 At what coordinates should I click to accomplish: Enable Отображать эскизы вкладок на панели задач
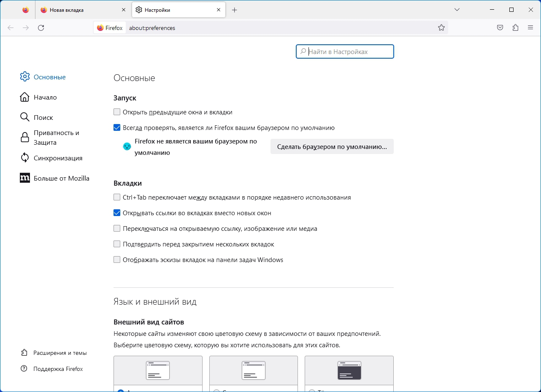click(117, 260)
